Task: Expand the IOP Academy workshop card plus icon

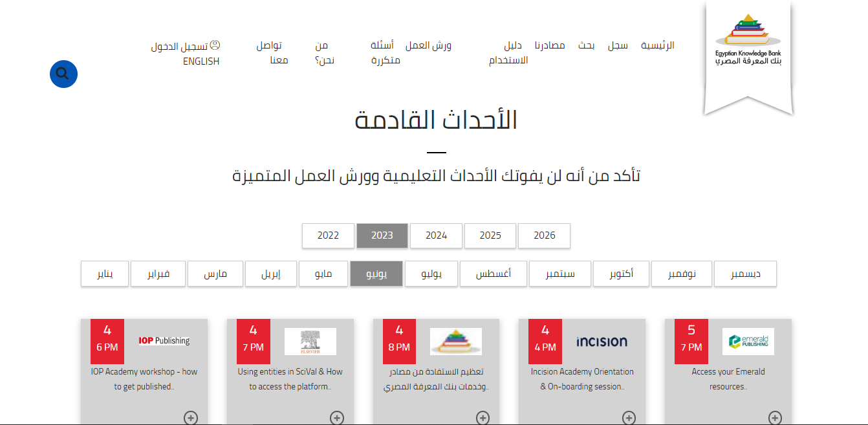Action: coord(191,417)
